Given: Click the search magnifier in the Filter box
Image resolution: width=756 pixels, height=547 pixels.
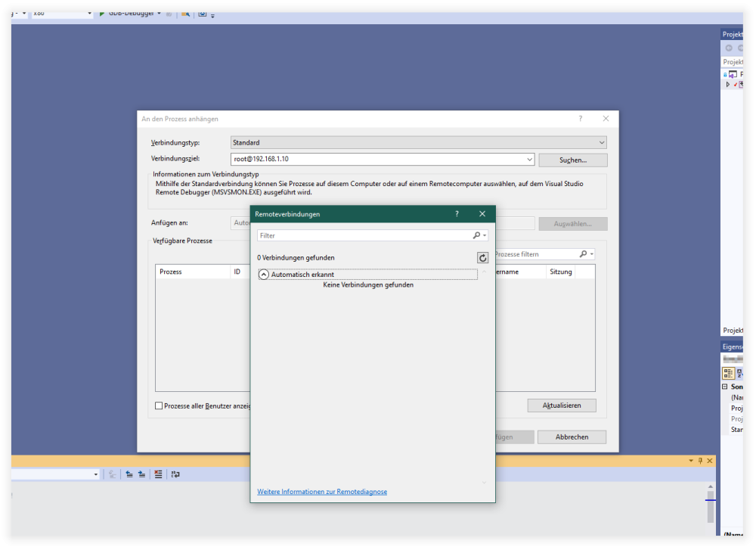Looking at the screenshot, I should (477, 235).
